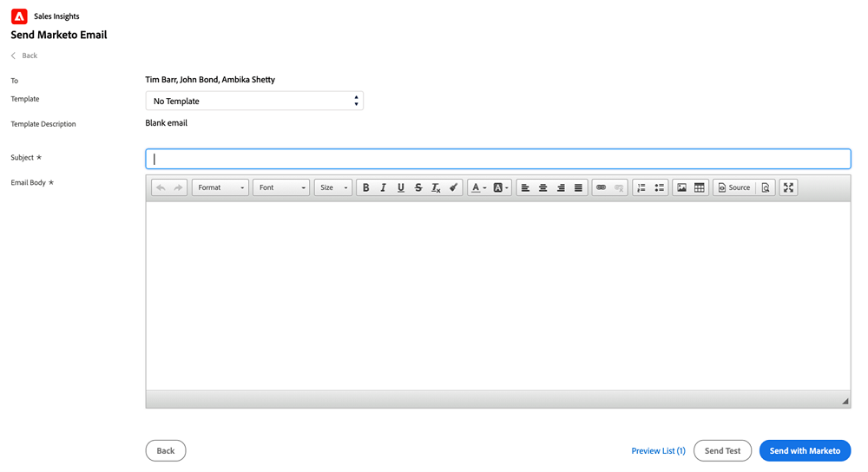Viewport: 868px width, 472px height.
Task: Insert an image into email body
Action: point(682,187)
